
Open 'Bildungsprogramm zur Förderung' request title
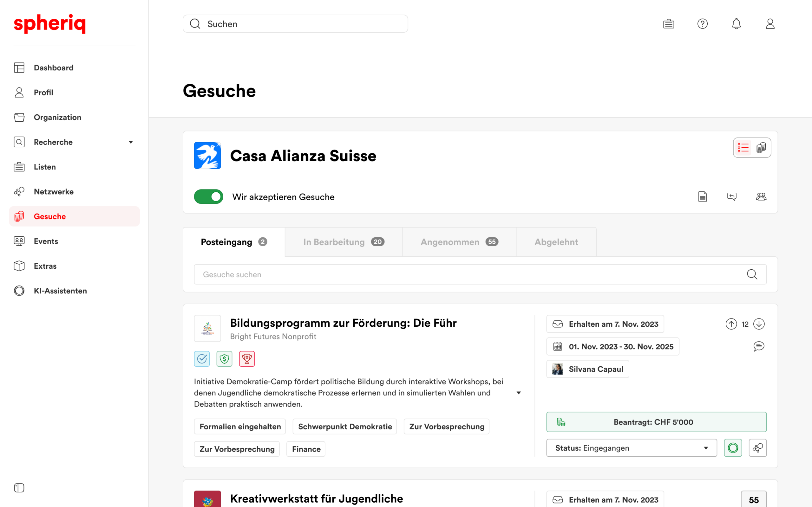(x=343, y=323)
